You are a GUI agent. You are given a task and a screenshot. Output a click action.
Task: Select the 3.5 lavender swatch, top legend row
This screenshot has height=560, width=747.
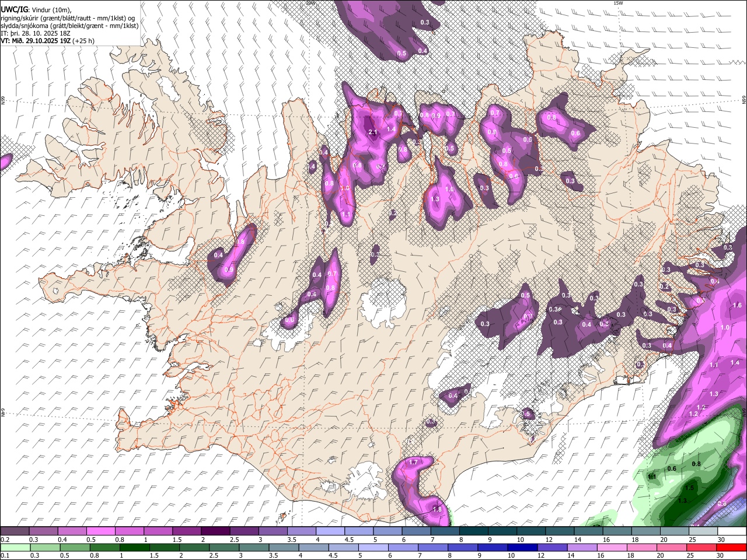[302, 531]
